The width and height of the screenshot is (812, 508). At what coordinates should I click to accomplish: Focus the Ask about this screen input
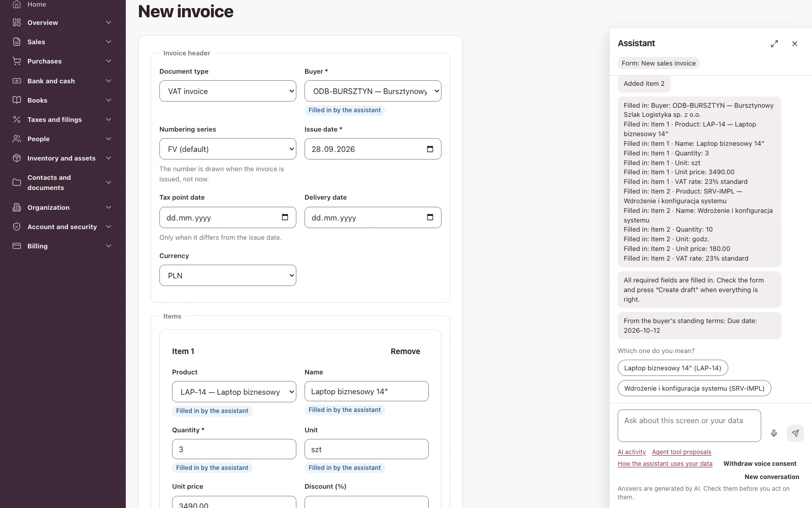(x=689, y=426)
